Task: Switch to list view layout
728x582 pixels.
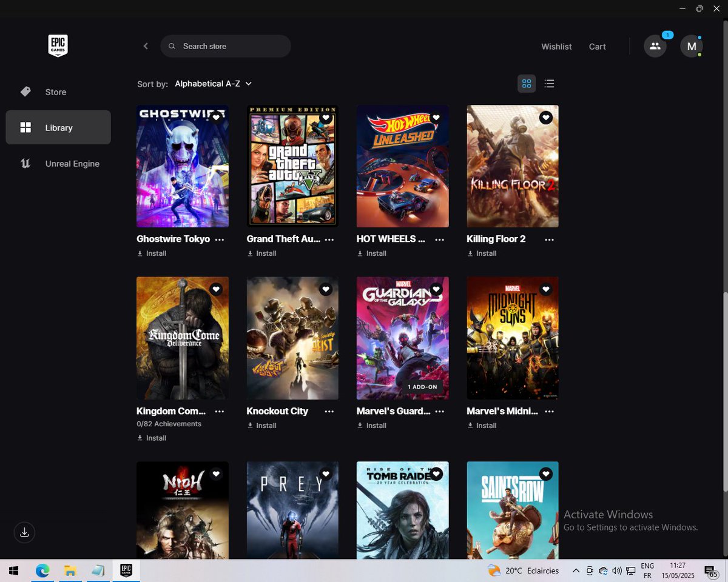Action: [x=549, y=84]
